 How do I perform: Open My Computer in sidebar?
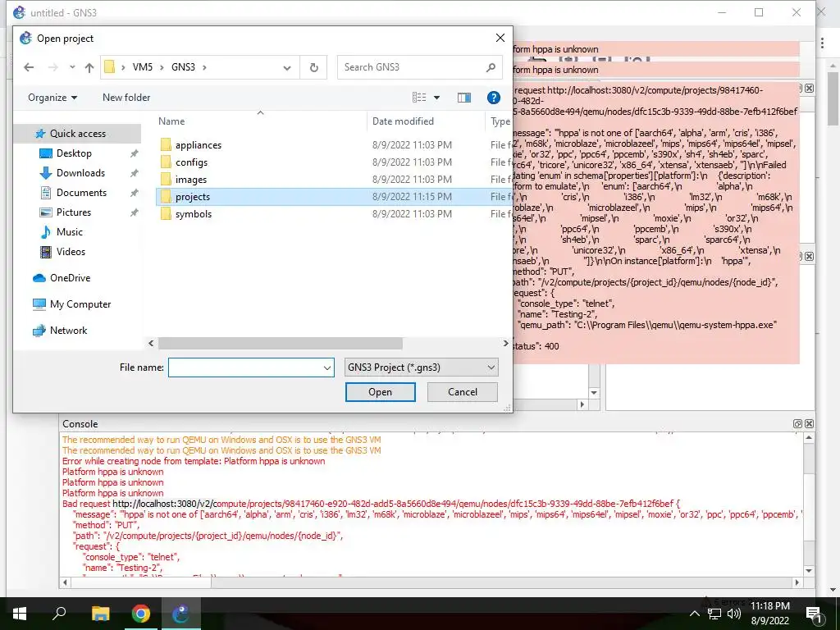tap(80, 304)
